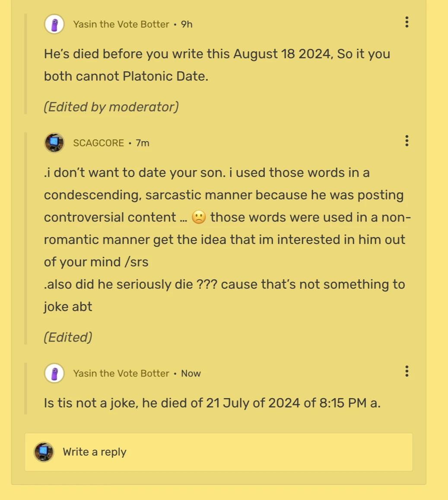Click the Now timestamp on Yasin's latest reply

191,373
